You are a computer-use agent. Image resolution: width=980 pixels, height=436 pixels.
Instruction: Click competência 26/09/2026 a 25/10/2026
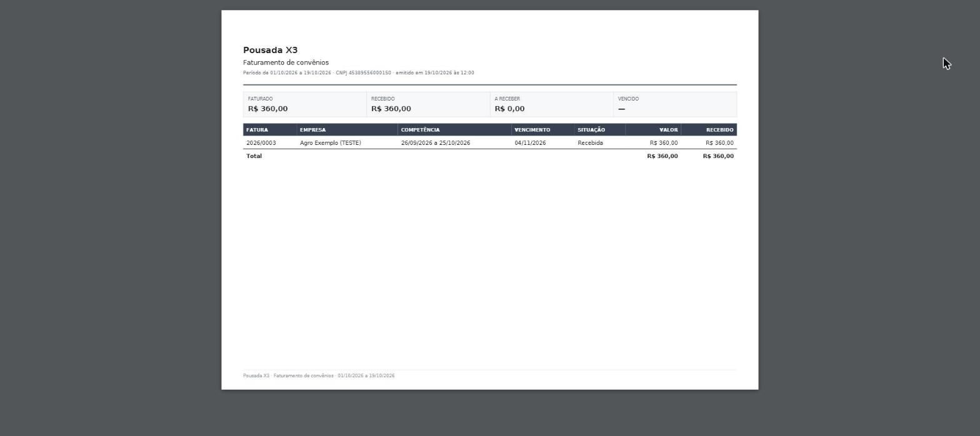point(436,143)
